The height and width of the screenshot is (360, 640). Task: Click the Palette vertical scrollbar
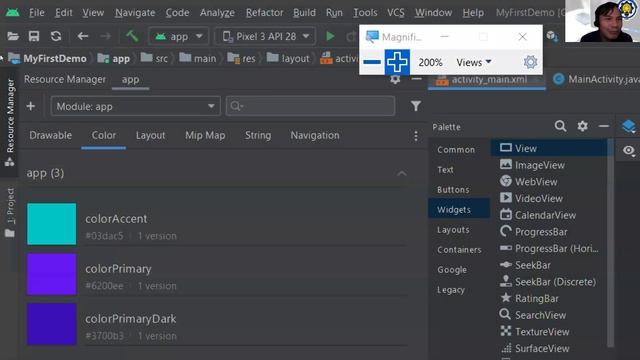pos(611,243)
